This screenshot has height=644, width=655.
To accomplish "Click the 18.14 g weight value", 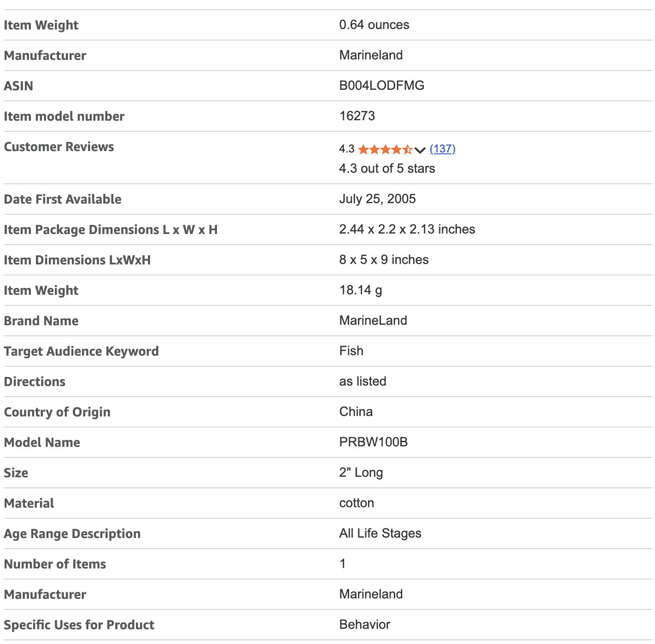I will click(x=360, y=290).
